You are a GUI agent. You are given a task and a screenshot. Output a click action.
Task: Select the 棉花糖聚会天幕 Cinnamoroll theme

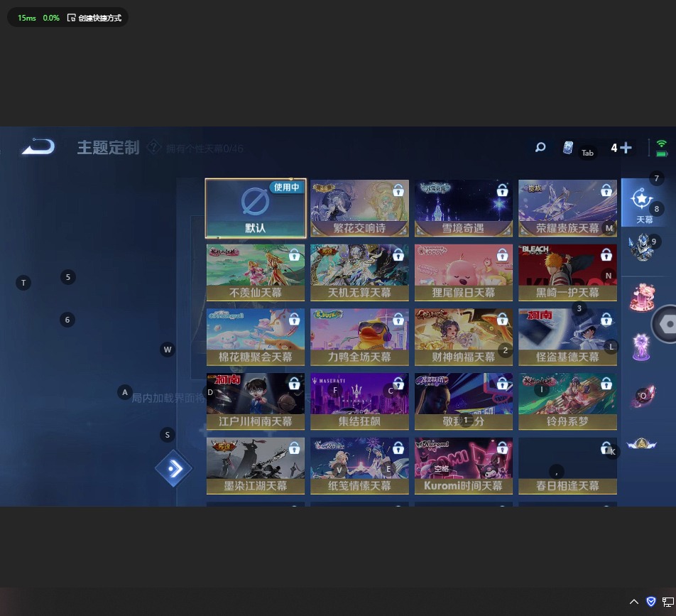click(x=256, y=336)
